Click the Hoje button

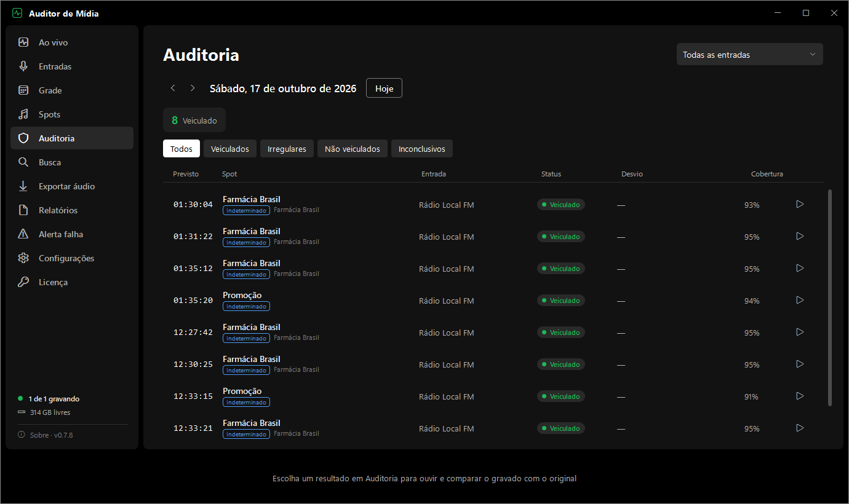(x=384, y=88)
